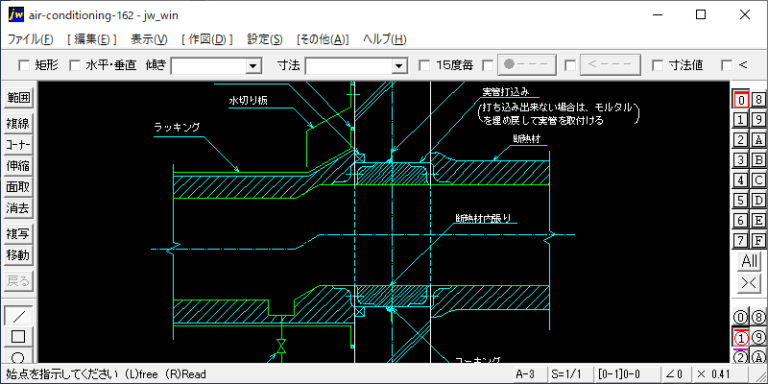Click the 消去 erase button

click(x=18, y=209)
